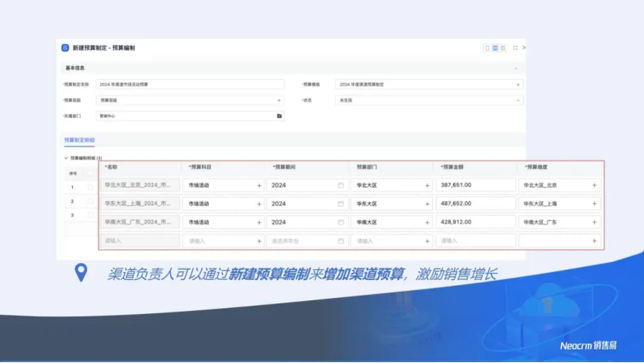This screenshot has height=363, width=644.
Task: Open folder picker in 所属部门 field
Action: tap(279, 116)
